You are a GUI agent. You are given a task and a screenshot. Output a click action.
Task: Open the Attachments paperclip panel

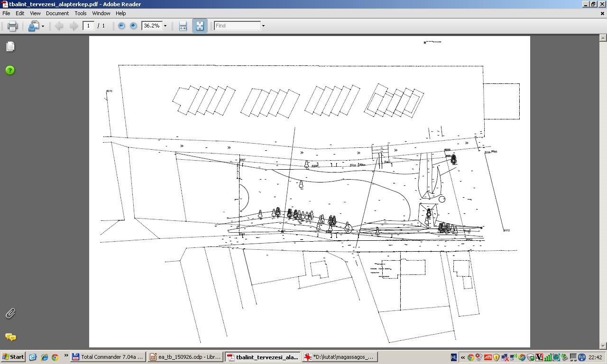click(10, 313)
